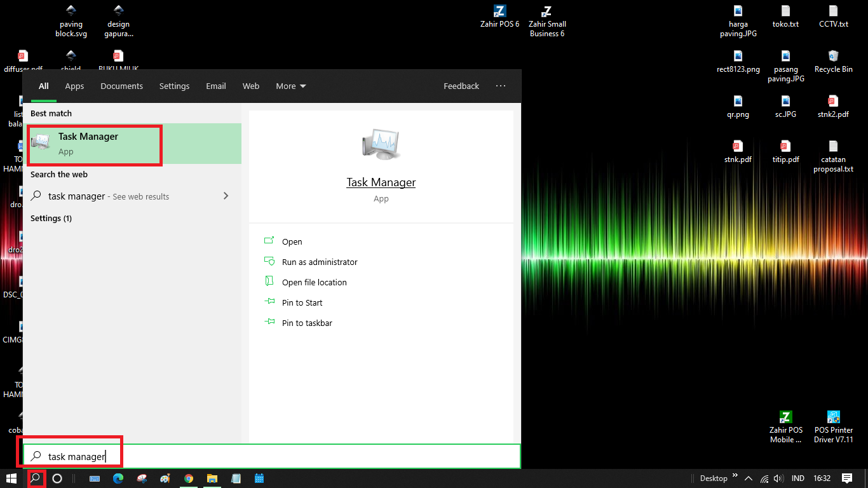Image resolution: width=868 pixels, height=488 pixels.
Task: Click the Settings (1) group header
Action: point(51,218)
